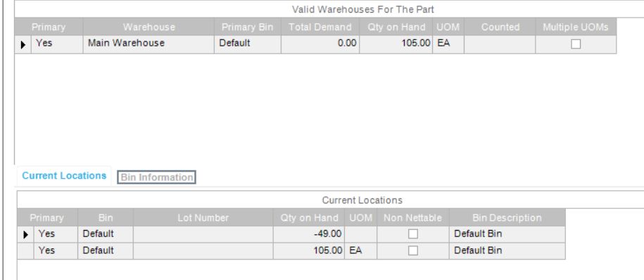Image resolution: width=644 pixels, height=280 pixels.
Task: Click the Multiple UOMs column header
Action: tap(576, 27)
